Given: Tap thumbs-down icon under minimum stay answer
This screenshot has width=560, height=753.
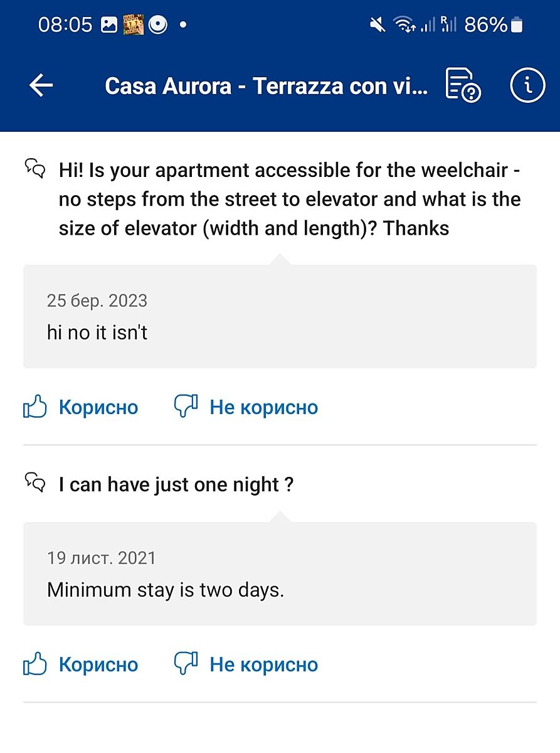Looking at the screenshot, I should point(186,664).
